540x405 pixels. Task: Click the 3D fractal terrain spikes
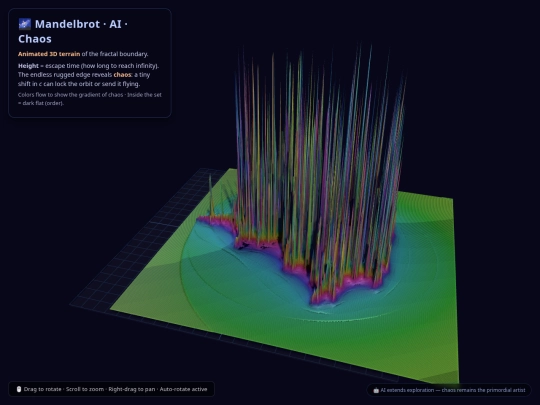tap(319, 172)
